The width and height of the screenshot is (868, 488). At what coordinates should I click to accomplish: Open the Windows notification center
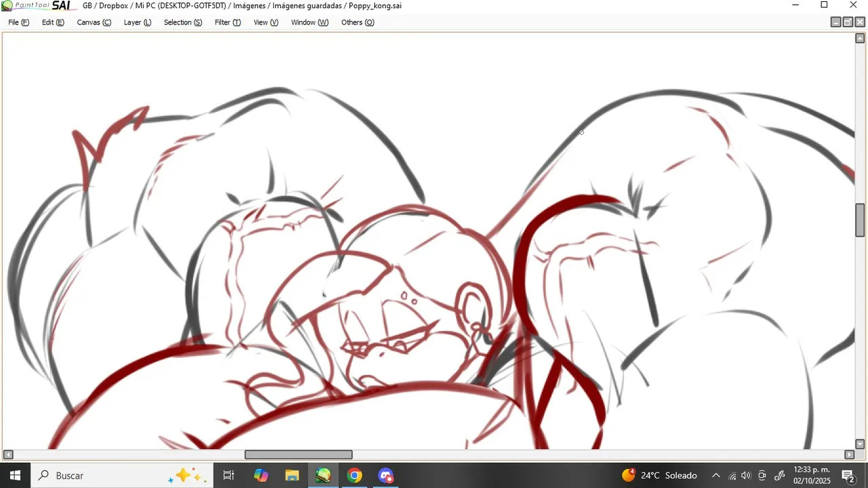pyautogui.click(x=848, y=475)
